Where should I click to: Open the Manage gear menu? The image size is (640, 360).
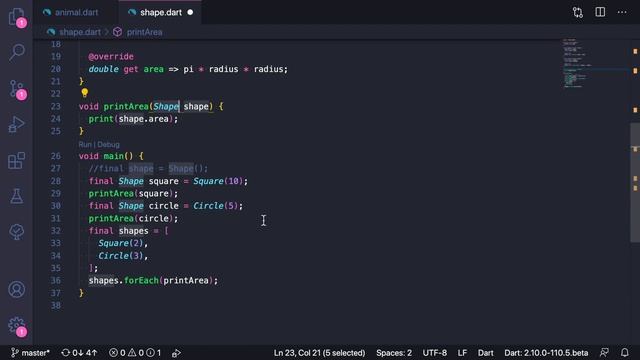(x=17, y=326)
